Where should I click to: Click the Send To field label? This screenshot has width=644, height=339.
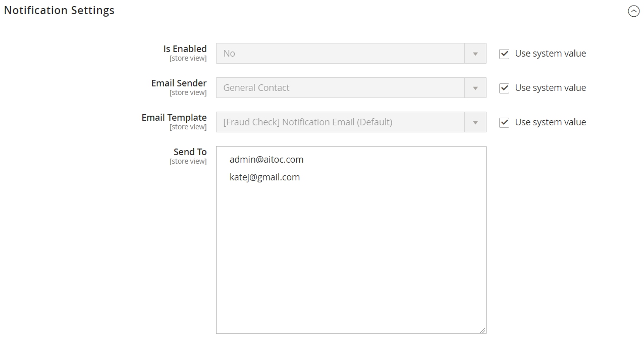pyautogui.click(x=190, y=152)
